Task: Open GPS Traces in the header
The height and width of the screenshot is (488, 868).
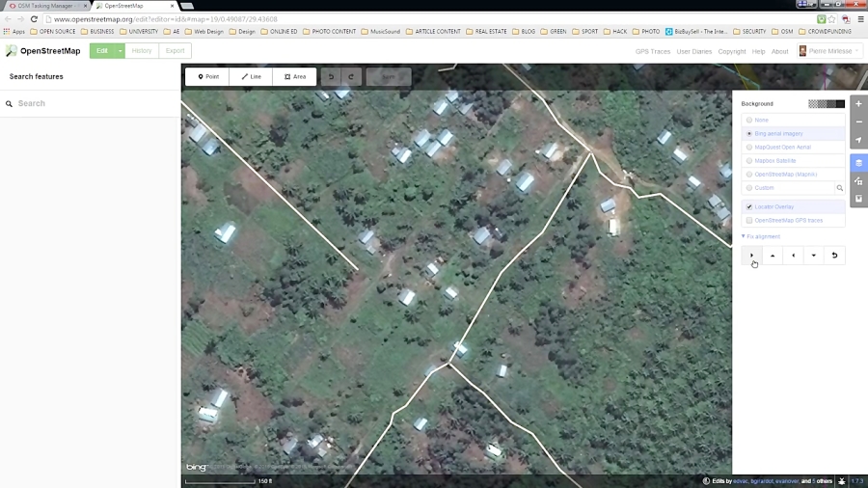Action: [x=653, y=51]
